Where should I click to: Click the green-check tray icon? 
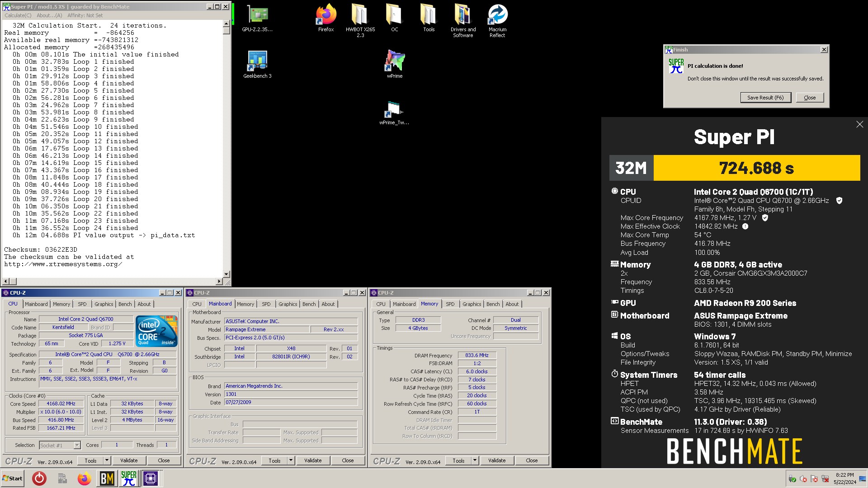(x=792, y=479)
